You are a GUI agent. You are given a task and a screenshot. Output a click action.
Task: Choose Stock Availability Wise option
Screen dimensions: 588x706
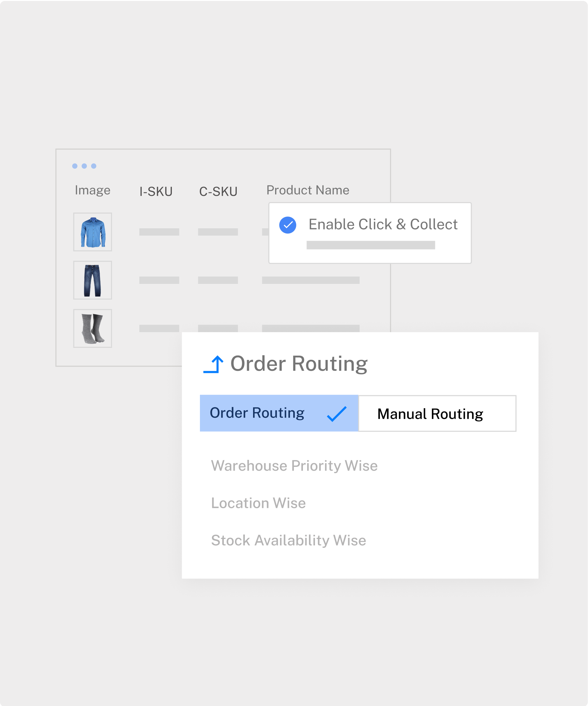pos(288,540)
